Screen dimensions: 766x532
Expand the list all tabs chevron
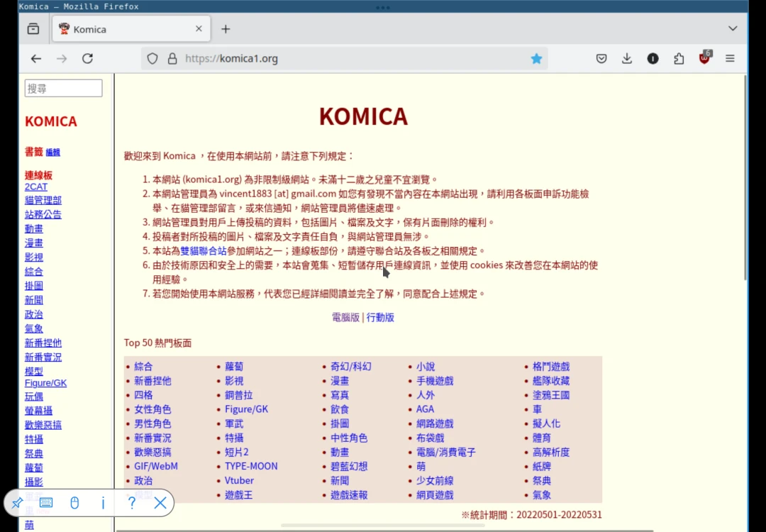pyautogui.click(x=733, y=28)
